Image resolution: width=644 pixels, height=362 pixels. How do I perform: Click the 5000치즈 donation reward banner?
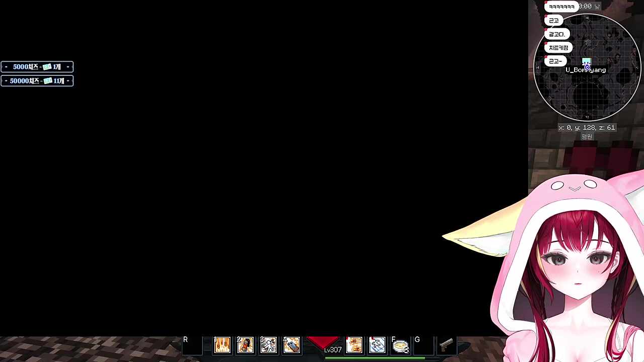(x=37, y=67)
